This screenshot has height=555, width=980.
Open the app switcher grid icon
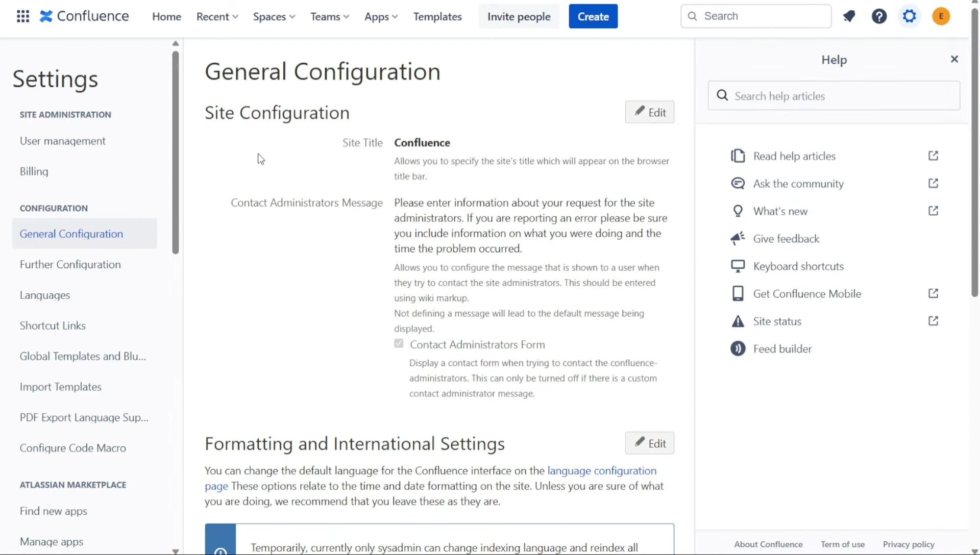pyautogui.click(x=23, y=16)
